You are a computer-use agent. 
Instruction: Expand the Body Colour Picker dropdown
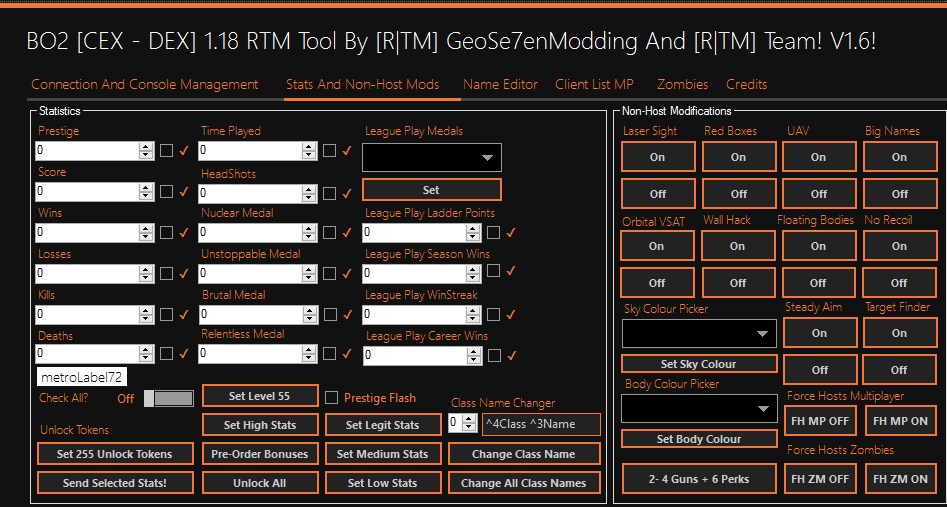pyautogui.click(x=699, y=409)
